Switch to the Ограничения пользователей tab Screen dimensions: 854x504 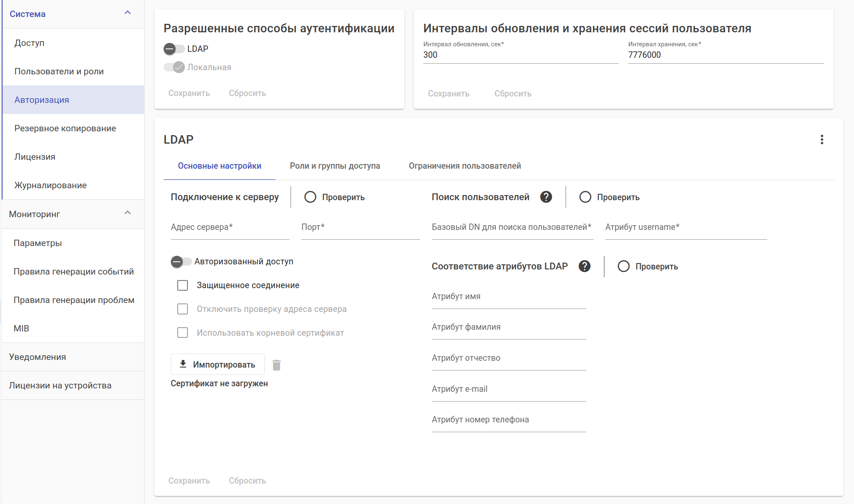click(x=465, y=166)
